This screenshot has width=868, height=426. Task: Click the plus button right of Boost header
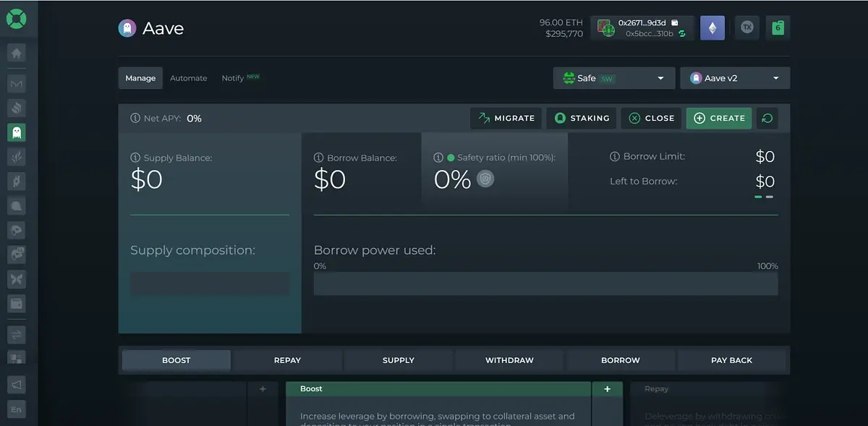[608, 389]
